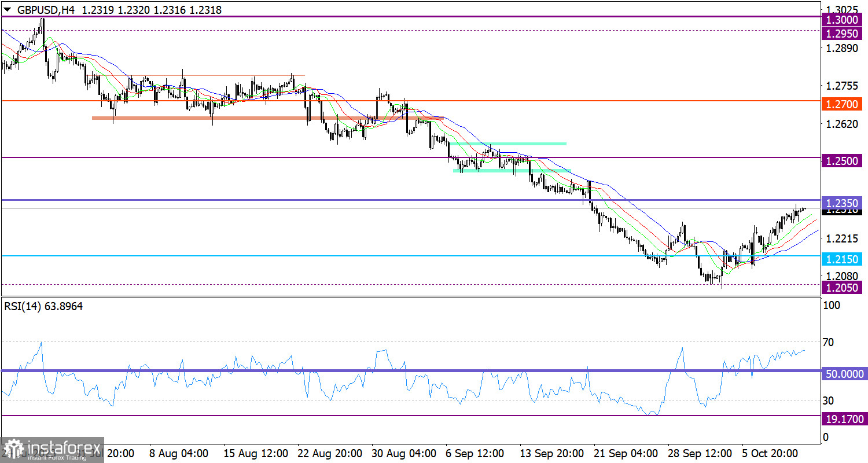This screenshot has width=868, height=463.
Task: Click the 28 Sep 12:00 time label
Action: click(x=700, y=453)
